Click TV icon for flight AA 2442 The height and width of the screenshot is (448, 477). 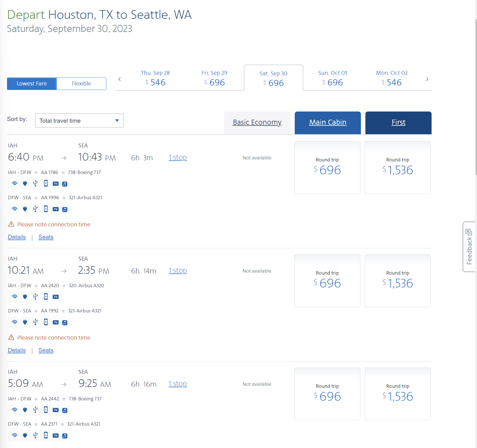tap(56, 410)
